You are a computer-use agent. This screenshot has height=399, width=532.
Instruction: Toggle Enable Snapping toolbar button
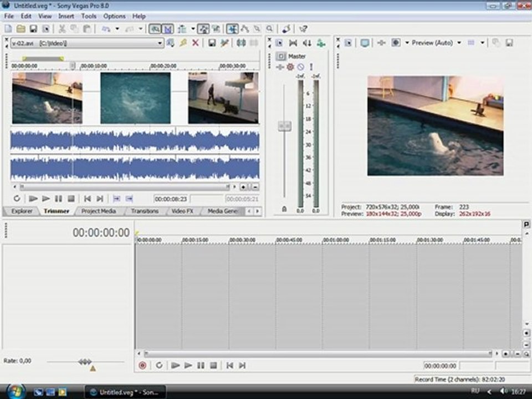[155, 29]
